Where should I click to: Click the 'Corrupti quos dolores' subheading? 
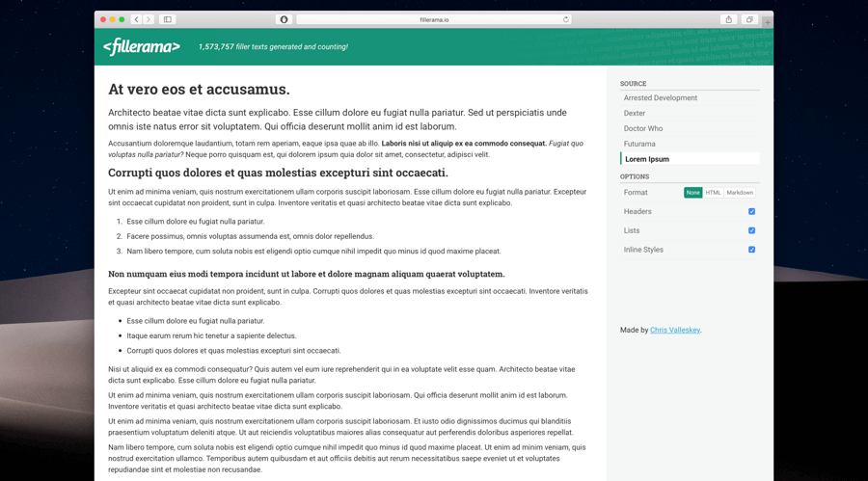278,173
